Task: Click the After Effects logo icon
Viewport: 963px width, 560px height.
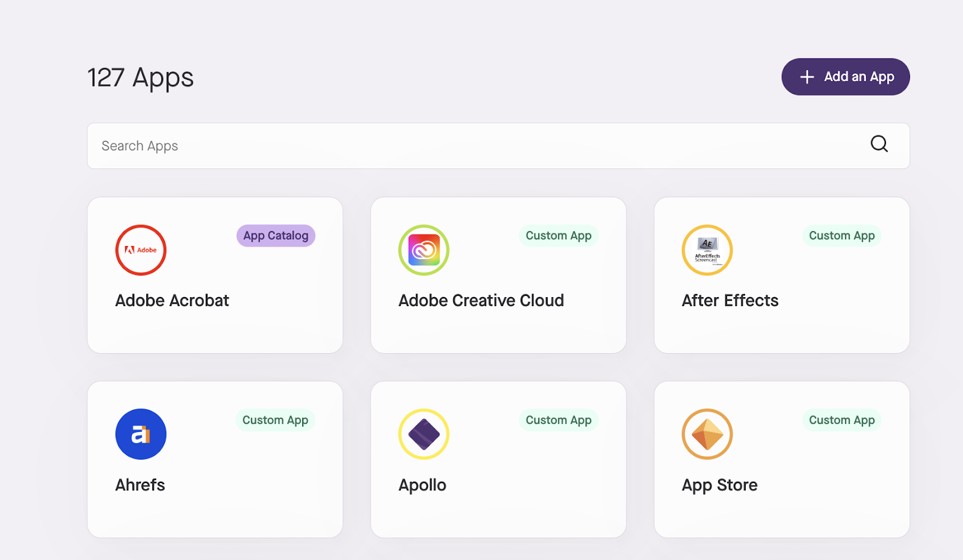Action: click(707, 250)
